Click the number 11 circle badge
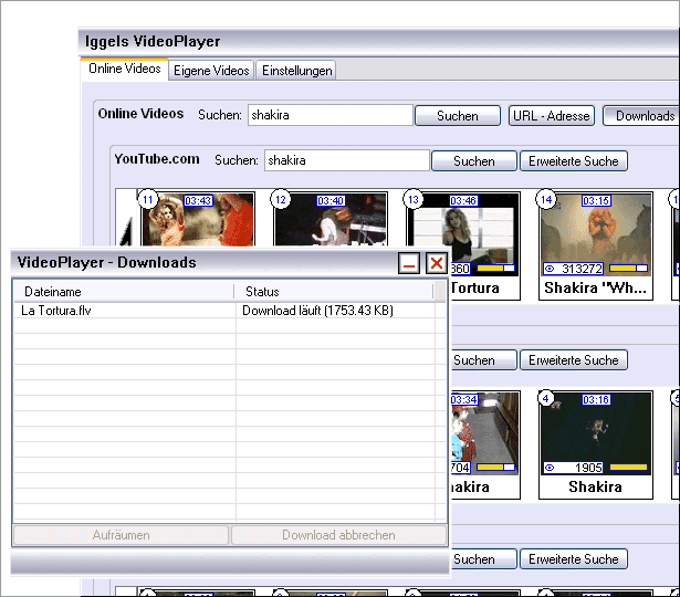This screenshot has width=680, height=597. pos(148,199)
